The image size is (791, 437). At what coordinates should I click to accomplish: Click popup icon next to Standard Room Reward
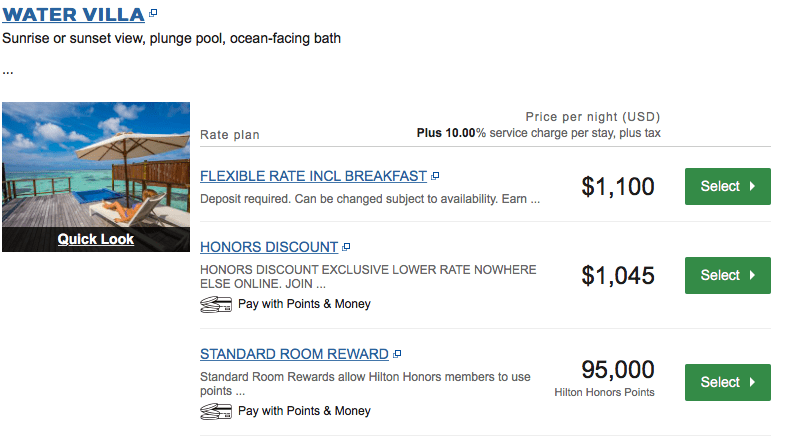click(397, 354)
